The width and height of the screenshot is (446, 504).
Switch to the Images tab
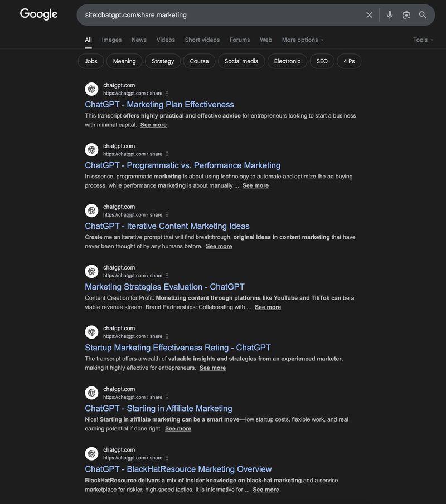click(111, 40)
